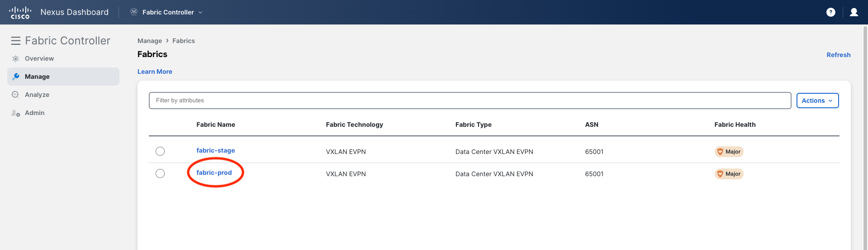Screen dimensions: 868x250
Task: Expand the Actions dropdown
Action: (x=817, y=101)
